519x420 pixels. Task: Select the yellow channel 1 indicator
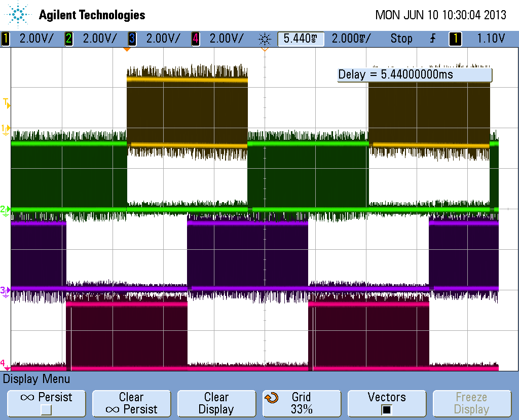pos(6,39)
